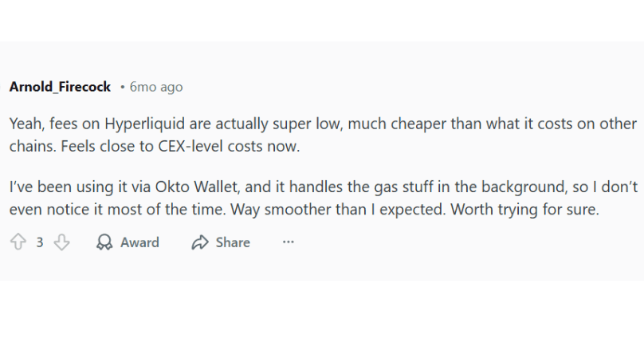This screenshot has height=362, width=644.
Task: Upvote Arnold_Firecock's comment
Action: (x=18, y=242)
